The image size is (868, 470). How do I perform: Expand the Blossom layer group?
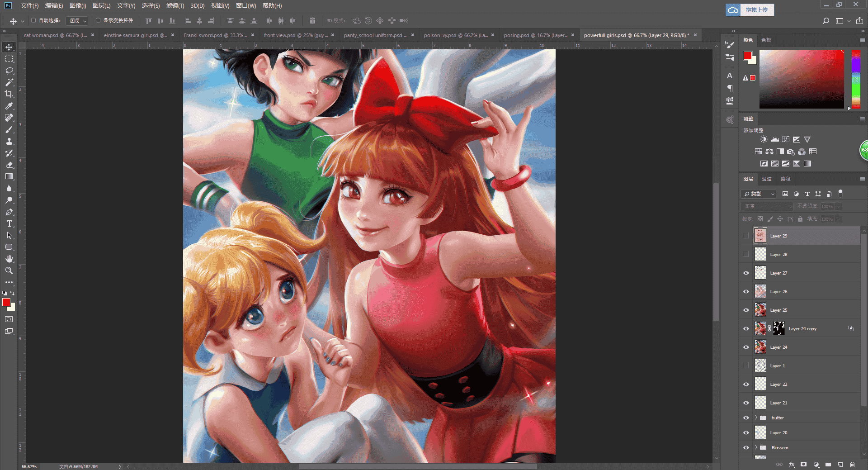coord(756,447)
